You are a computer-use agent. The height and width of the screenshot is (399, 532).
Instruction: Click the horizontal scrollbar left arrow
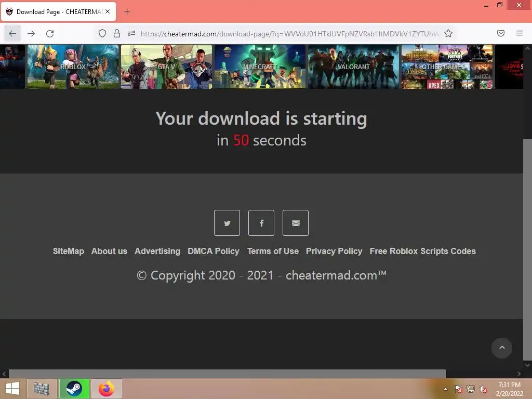click(4, 374)
